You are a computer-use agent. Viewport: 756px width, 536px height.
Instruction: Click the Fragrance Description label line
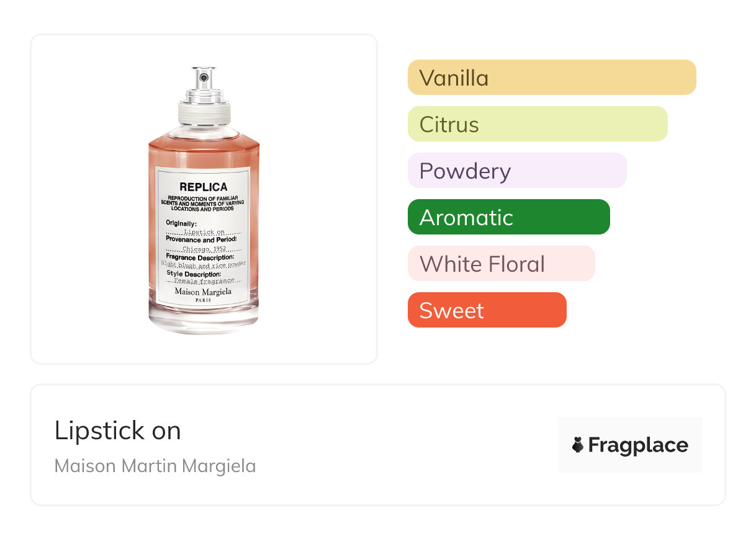(199, 257)
